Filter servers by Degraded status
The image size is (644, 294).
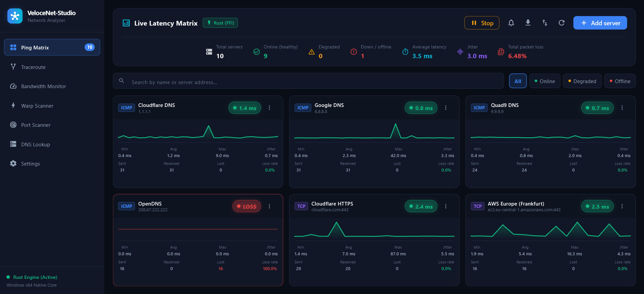coord(582,81)
